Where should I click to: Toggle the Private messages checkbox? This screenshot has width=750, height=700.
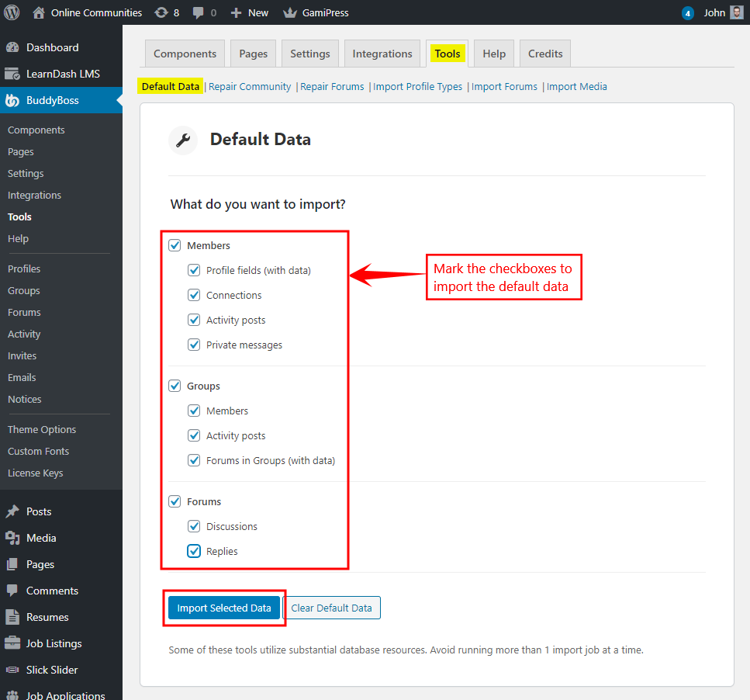pos(194,345)
